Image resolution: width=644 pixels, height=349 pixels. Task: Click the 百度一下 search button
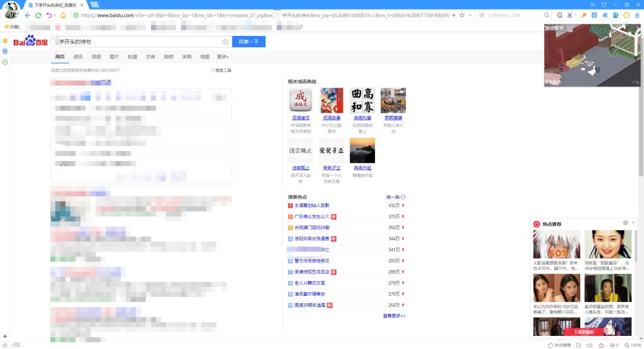pos(249,42)
